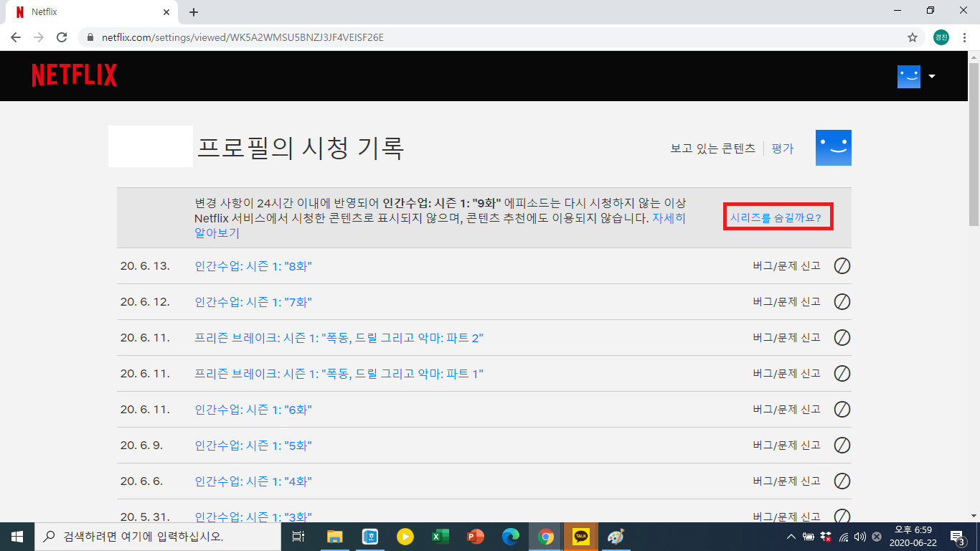This screenshot has width=980, height=551.
Task: Select the Netflix tab in Chrome
Action: pos(90,12)
